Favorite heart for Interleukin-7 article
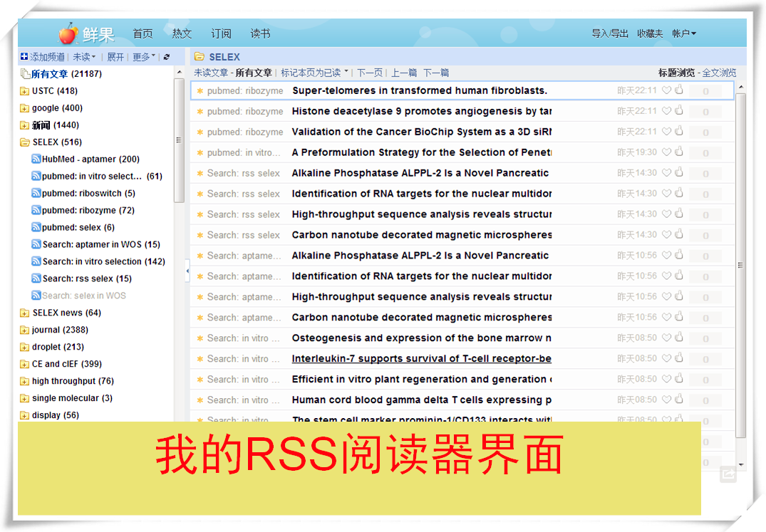The image size is (766, 532). [666, 358]
